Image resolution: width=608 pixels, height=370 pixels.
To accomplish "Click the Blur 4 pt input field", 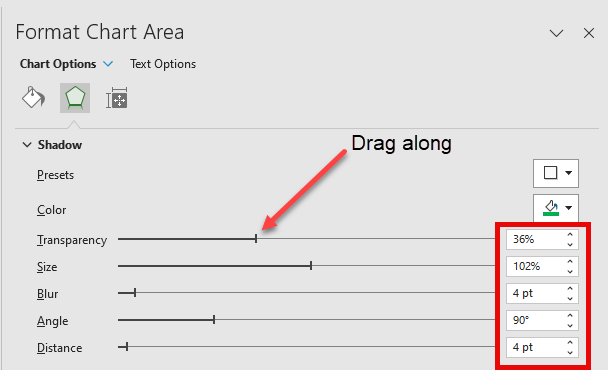I will [535, 293].
